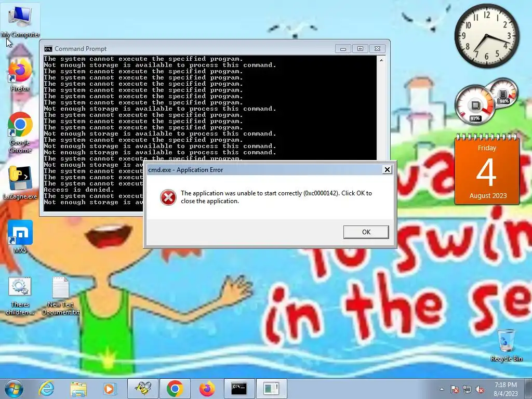Click the error message text about 0xc0000142
The width and height of the screenshot is (532, 399).
coord(276,197)
